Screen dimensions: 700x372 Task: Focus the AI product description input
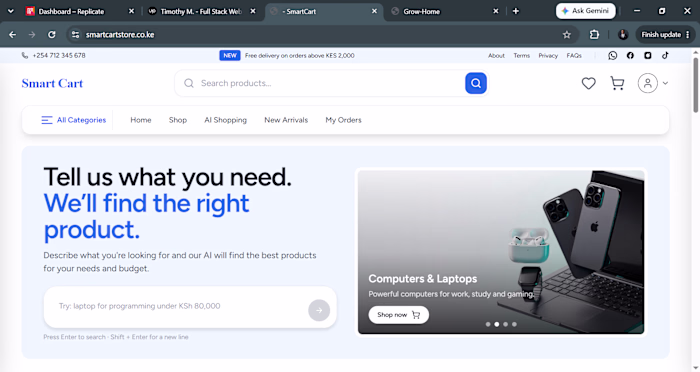click(190, 307)
